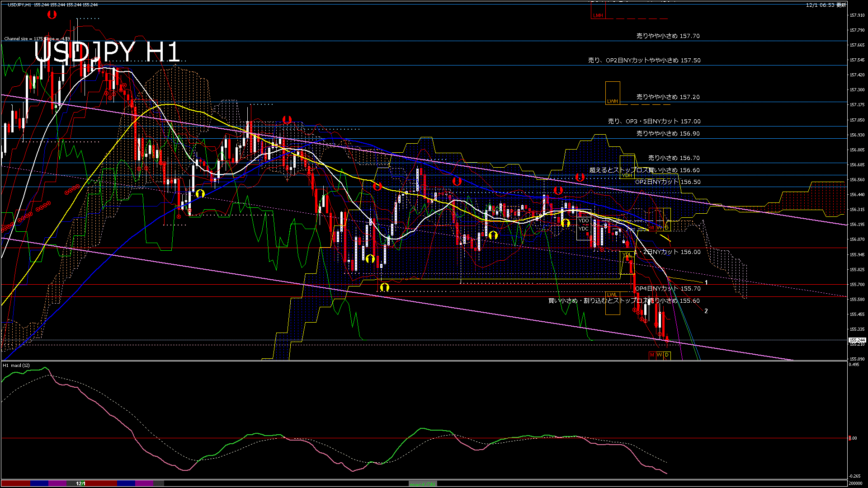Screen dimensions: 868x488
Task: Select trendline label 2 on the chart
Action: pyautogui.click(x=706, y=311)
